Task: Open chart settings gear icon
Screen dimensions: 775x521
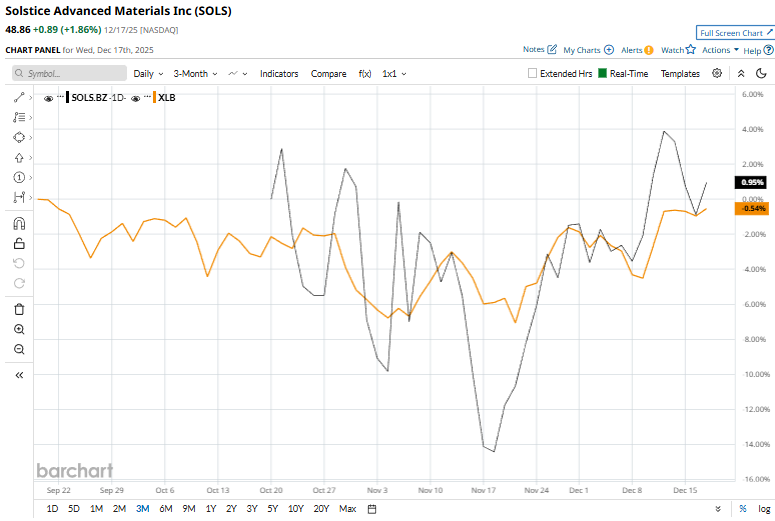Action: (717, 73)
